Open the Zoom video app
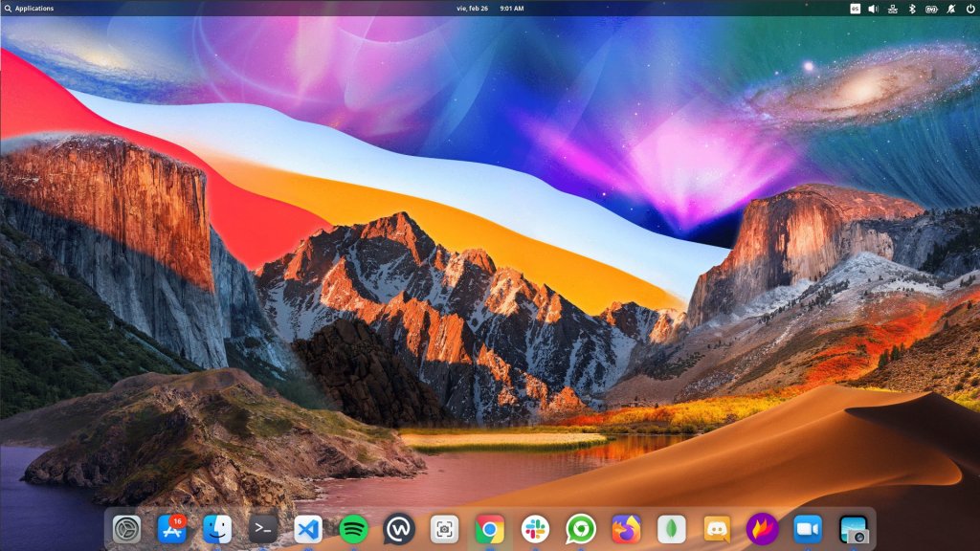The image size is (980, 551). pyautogui.click(x=808, y=529)
